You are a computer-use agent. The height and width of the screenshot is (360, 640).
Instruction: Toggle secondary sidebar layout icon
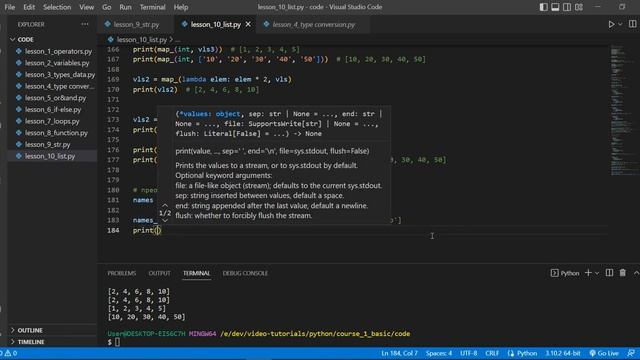[x=567, y=7]
